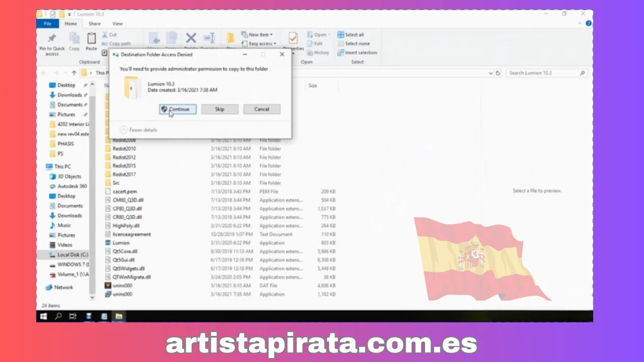Click the Lumion application icon in file list
644x362 pixels.
[108, 243]
